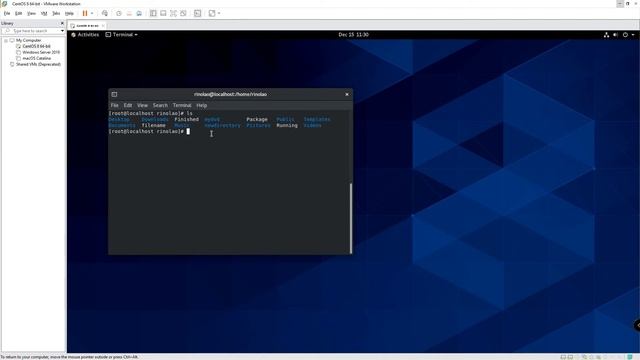640x360 pixels.
Task: Open the terminal File menu
Action: pyautogui.click(x=115, y=105)
